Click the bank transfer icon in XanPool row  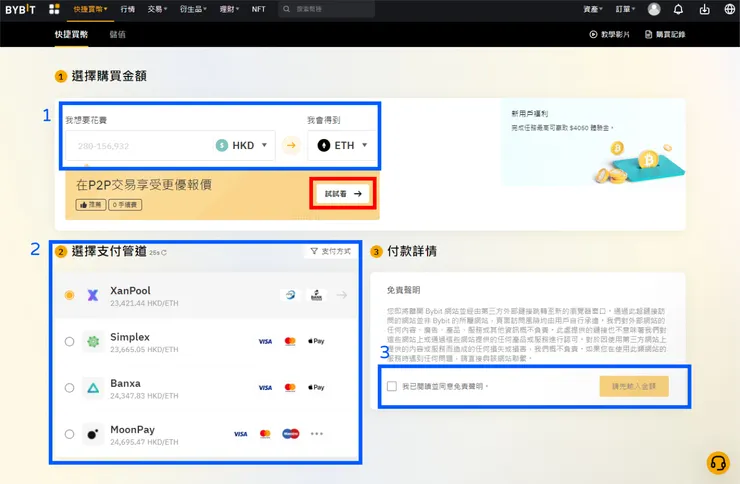pos(317,295)
